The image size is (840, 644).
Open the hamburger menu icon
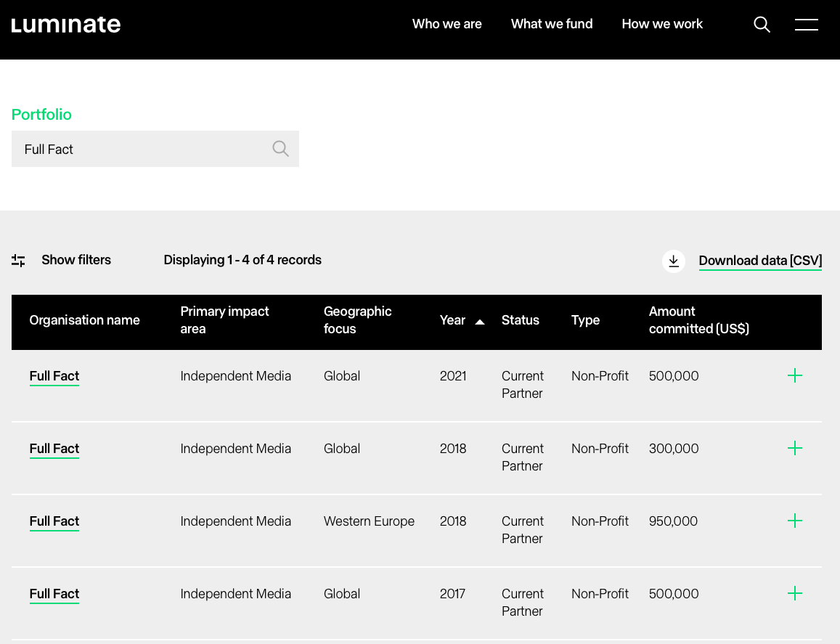point(807,25)
